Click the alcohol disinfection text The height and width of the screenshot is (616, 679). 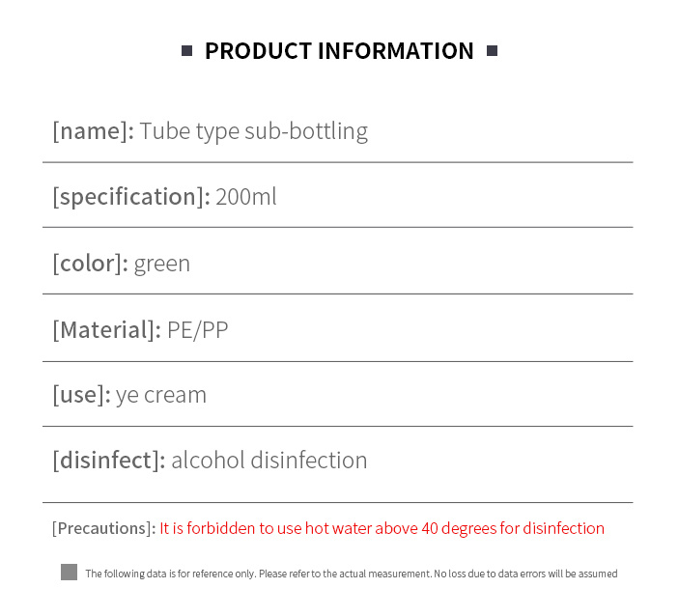point(269,461)
